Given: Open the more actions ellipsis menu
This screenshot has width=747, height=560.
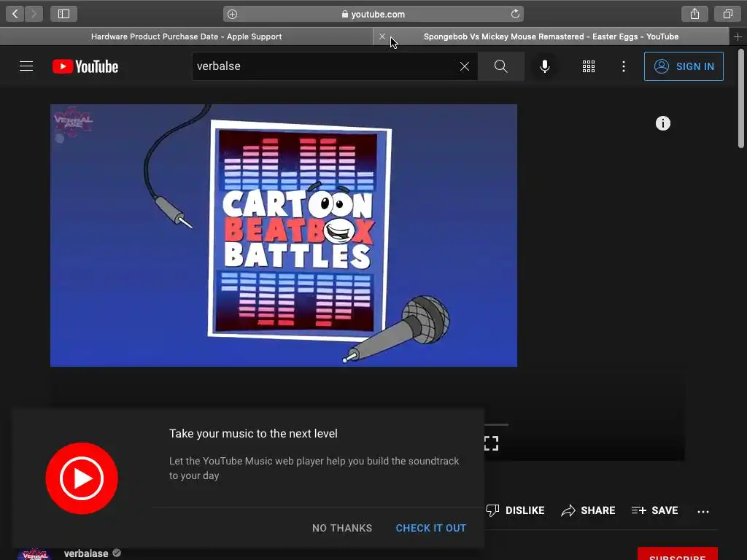Looking at the screenshot, I should coord(703,511).
